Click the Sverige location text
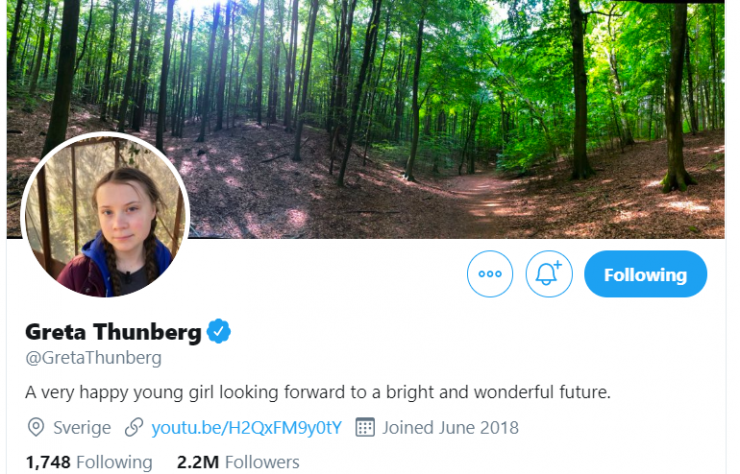This screenshot has width=740, height=474. pos(81,428)
